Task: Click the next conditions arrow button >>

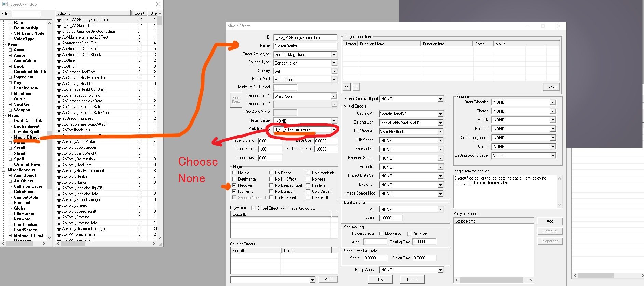Action: [x=356, y=87]
